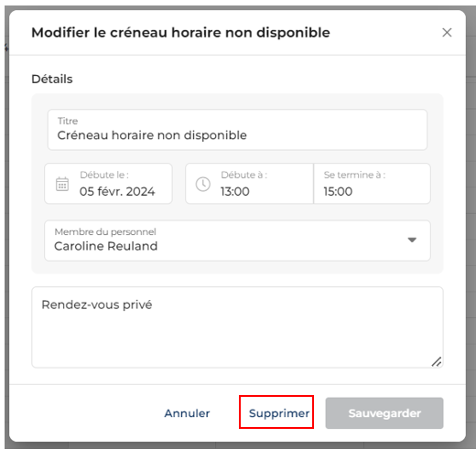This screenshot has width=476, height=449.
Task: Click the Détails section heading
Action: coord(52,79)
